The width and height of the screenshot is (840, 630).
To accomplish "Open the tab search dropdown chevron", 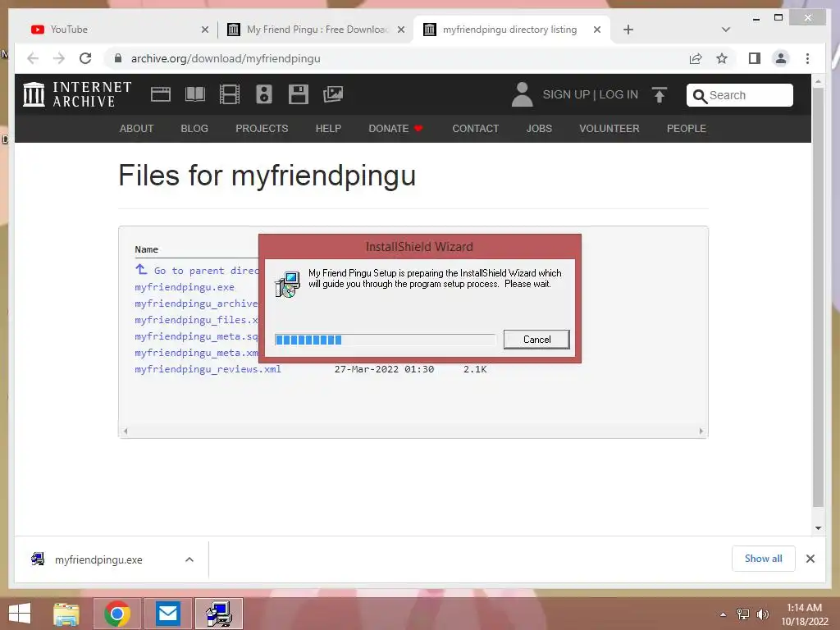I will click(726, 30).
